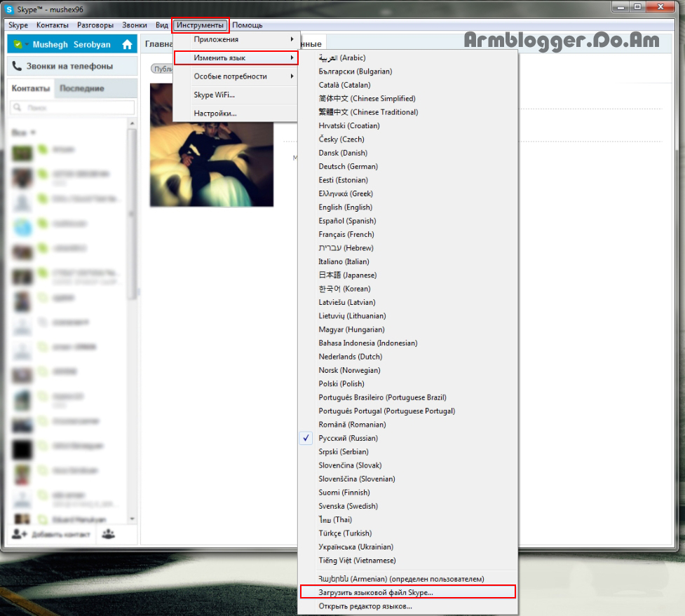Click the profile photo thumbnail
This screenshot has height=616, width=685.
(212, 145)
